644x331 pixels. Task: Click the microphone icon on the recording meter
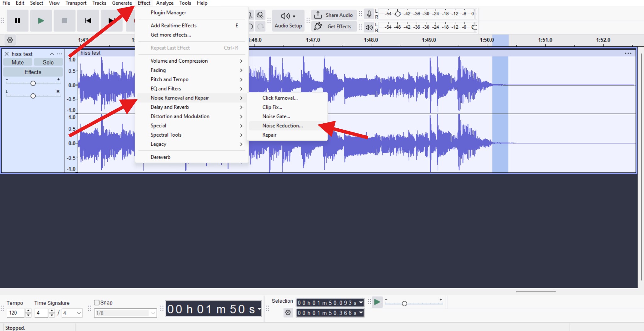(368, 13)
